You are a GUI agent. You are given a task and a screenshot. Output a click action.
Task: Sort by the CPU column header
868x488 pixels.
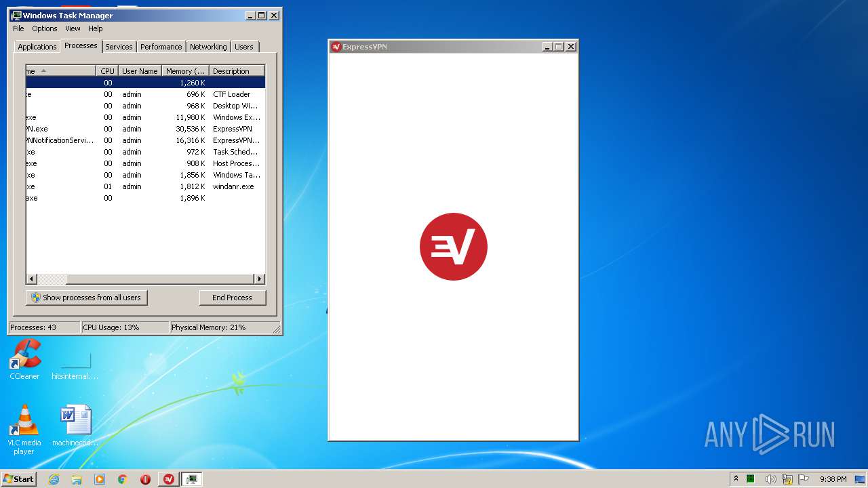pyautogui.click(x=107, y=71)
